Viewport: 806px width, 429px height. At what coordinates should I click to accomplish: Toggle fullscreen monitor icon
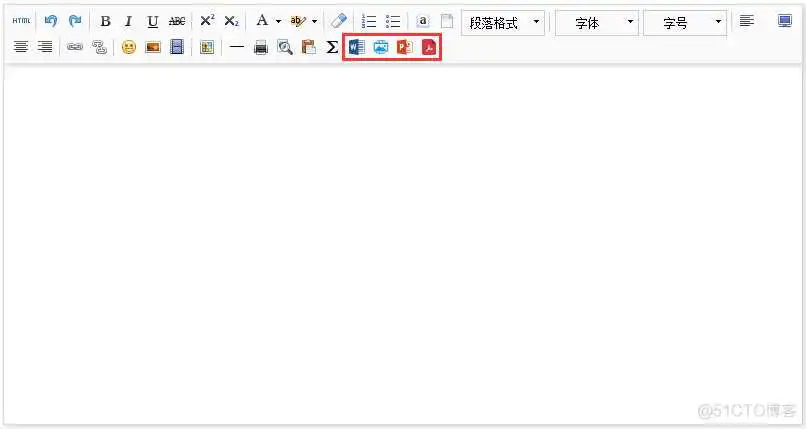[x=784, y=21]
